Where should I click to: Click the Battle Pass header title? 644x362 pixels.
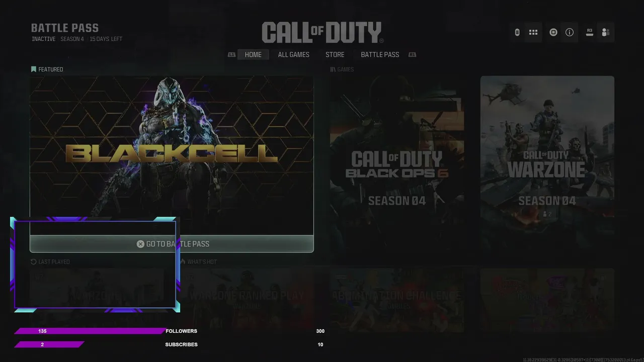65,28
